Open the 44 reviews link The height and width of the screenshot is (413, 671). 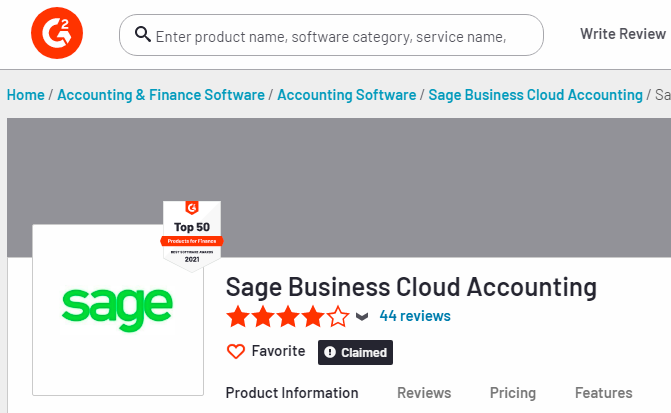[415, 316]
